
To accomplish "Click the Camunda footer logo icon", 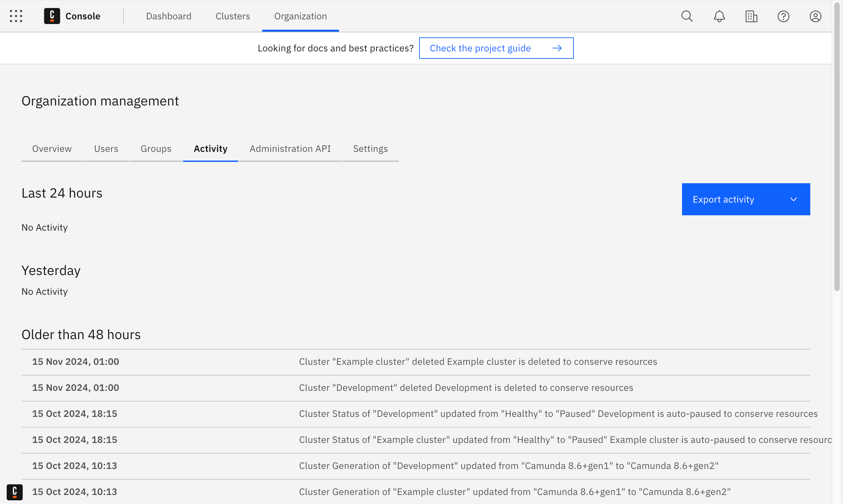I will 14,492.
